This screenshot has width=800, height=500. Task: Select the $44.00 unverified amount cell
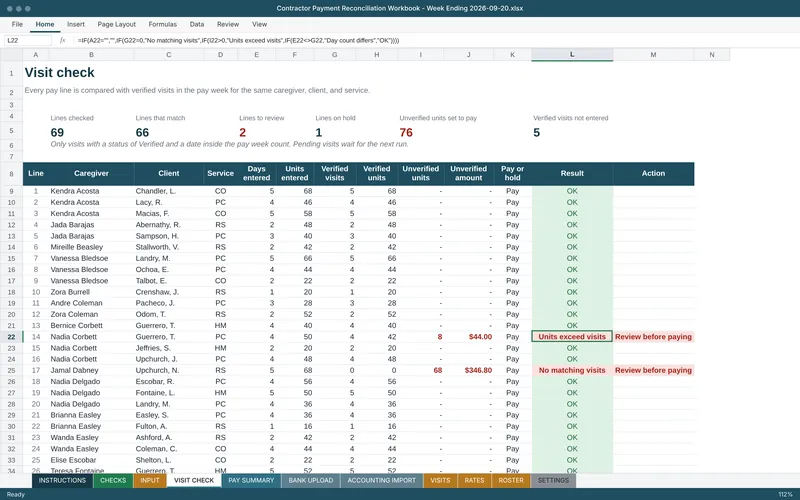coord(468,337)
